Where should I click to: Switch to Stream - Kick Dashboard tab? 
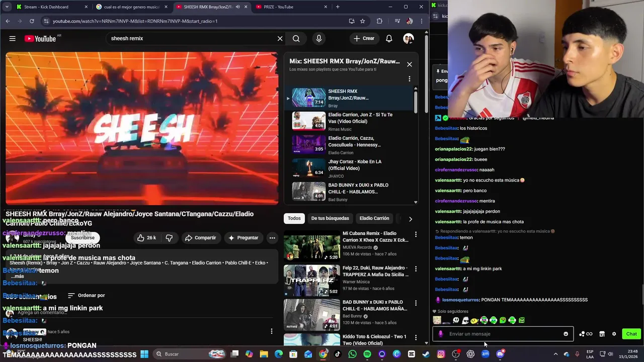[50, 7]
